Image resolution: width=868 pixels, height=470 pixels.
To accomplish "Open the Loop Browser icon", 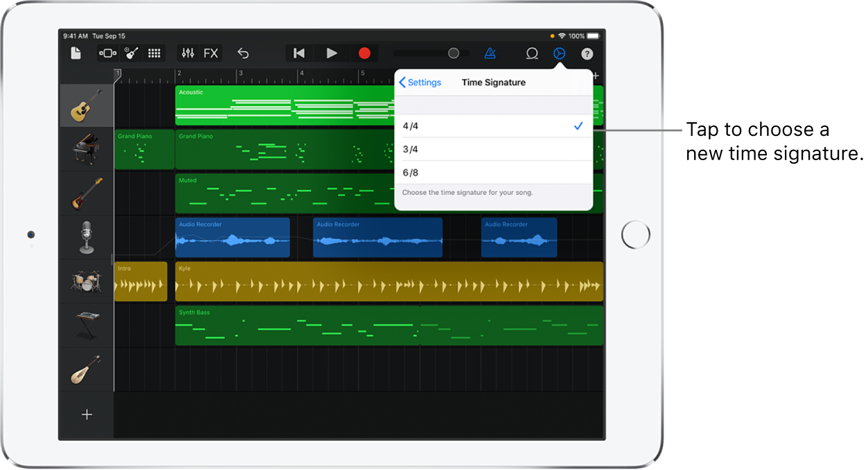I will pos(532,53).
